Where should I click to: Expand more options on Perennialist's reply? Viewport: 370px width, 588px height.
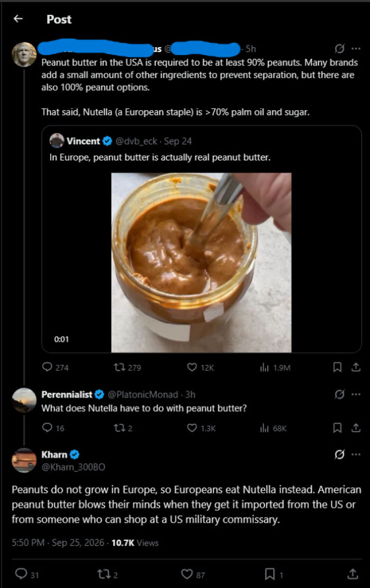356,394
